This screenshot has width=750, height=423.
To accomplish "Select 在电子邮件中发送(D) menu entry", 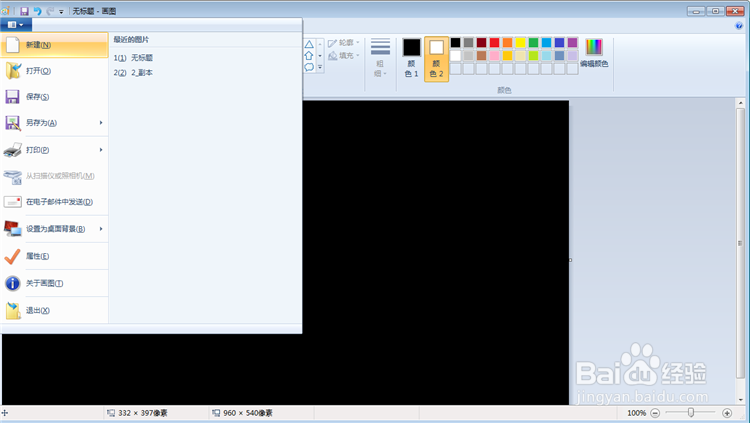I will coord(55,202).
